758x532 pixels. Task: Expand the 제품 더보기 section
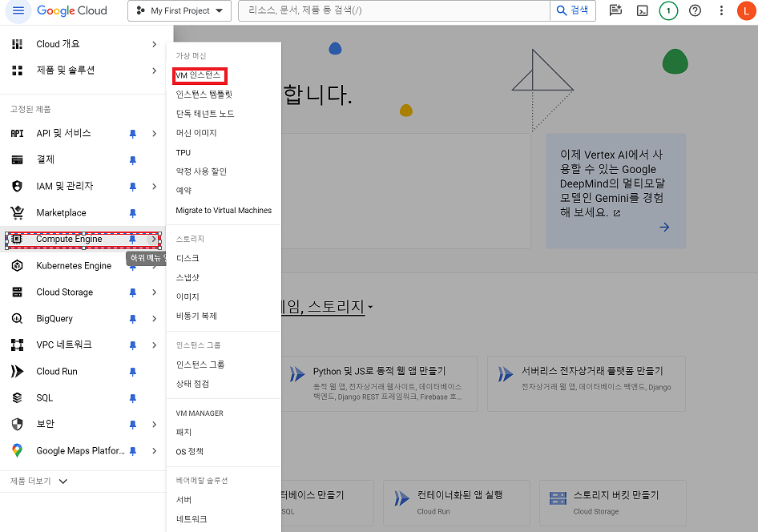38,482
